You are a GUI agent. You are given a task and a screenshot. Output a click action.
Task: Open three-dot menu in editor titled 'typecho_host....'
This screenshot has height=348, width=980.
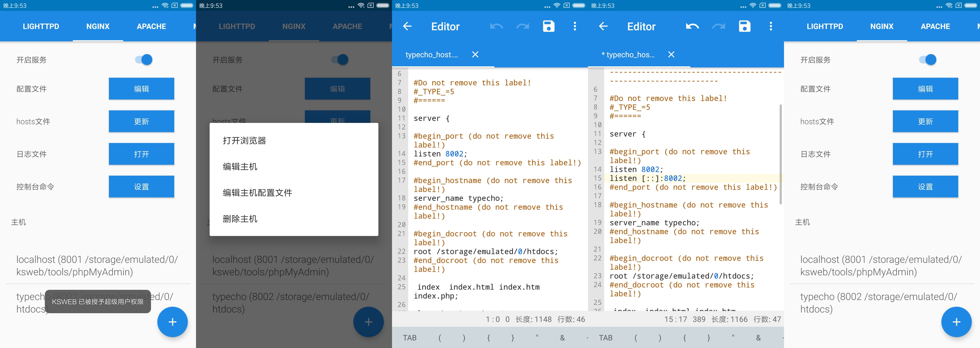click(575, 26)
